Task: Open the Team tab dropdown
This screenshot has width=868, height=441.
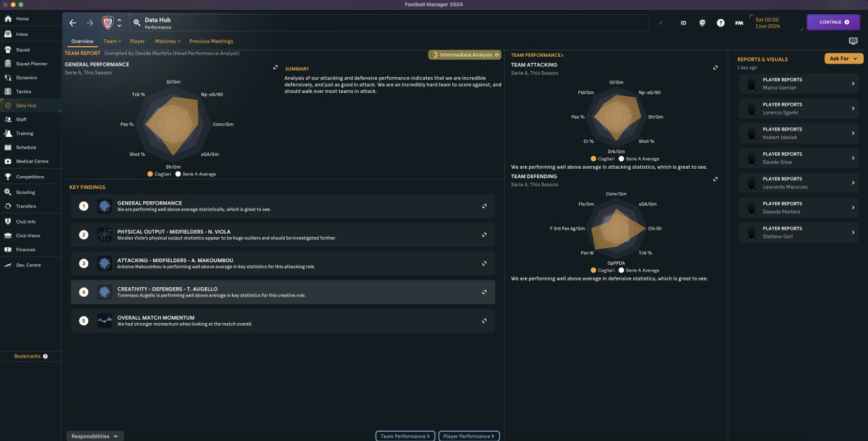Action: click(113, 41)
